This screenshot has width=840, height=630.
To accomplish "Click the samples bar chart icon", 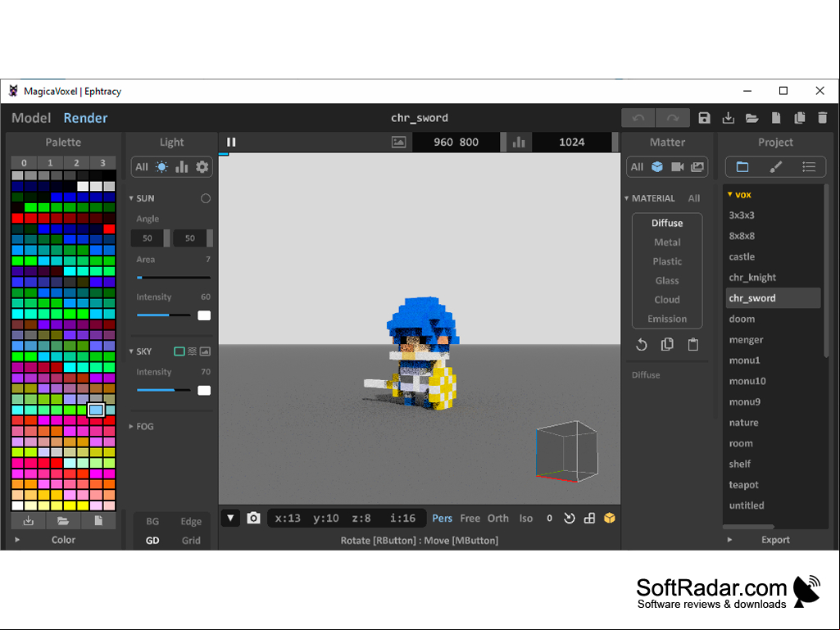I will [x=519, y=142].
